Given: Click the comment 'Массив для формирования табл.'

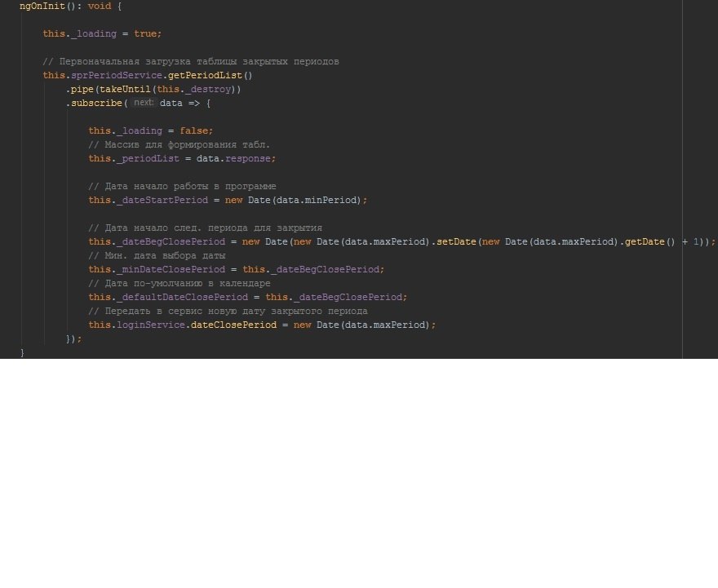Looking at the screenshot, I should coord(179,144).
